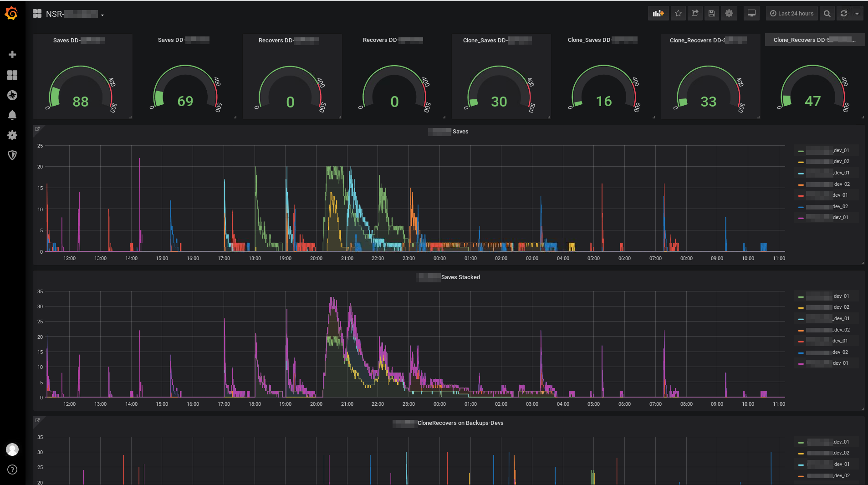Click dashboard grid icon beside NSR title
868x485 pixels.
tap(37, 14)
